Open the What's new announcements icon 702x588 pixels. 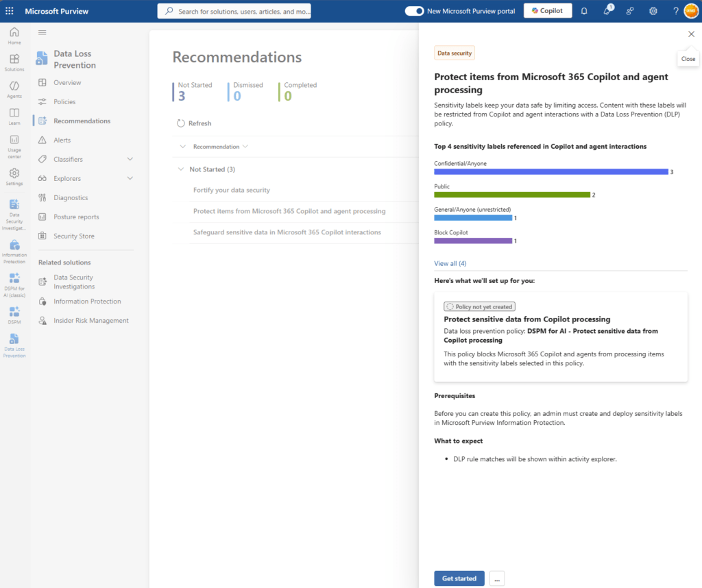[x=607, y=11]
